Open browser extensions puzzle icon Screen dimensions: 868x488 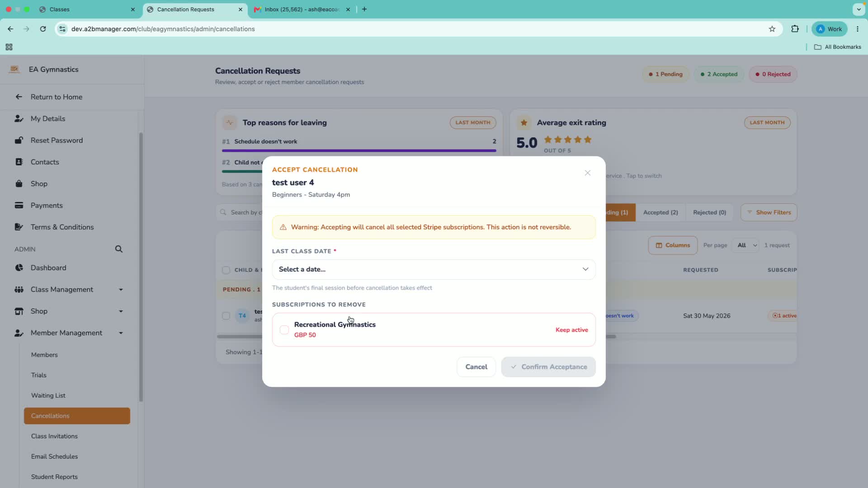tap(795, 29)
